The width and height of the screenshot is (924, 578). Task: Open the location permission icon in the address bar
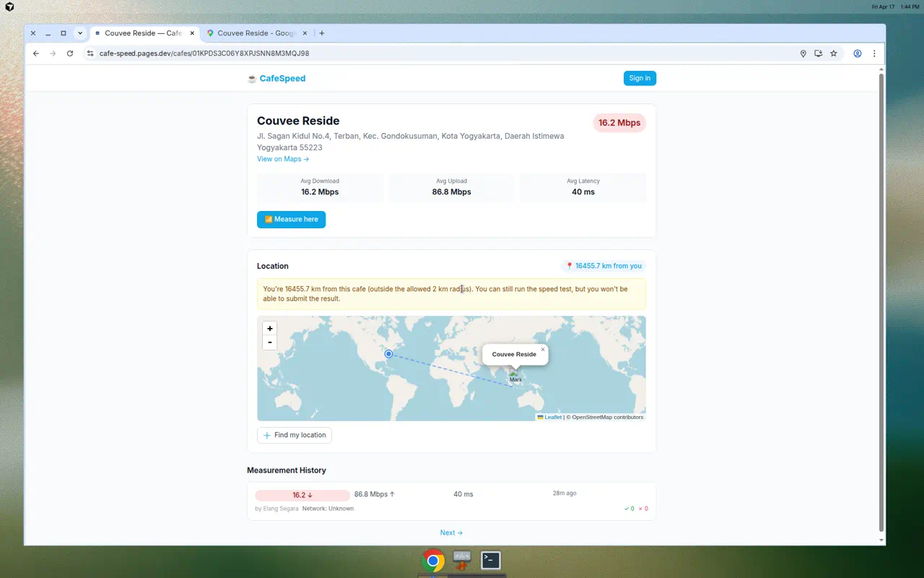pyautogui.click(x=803, y=53)
